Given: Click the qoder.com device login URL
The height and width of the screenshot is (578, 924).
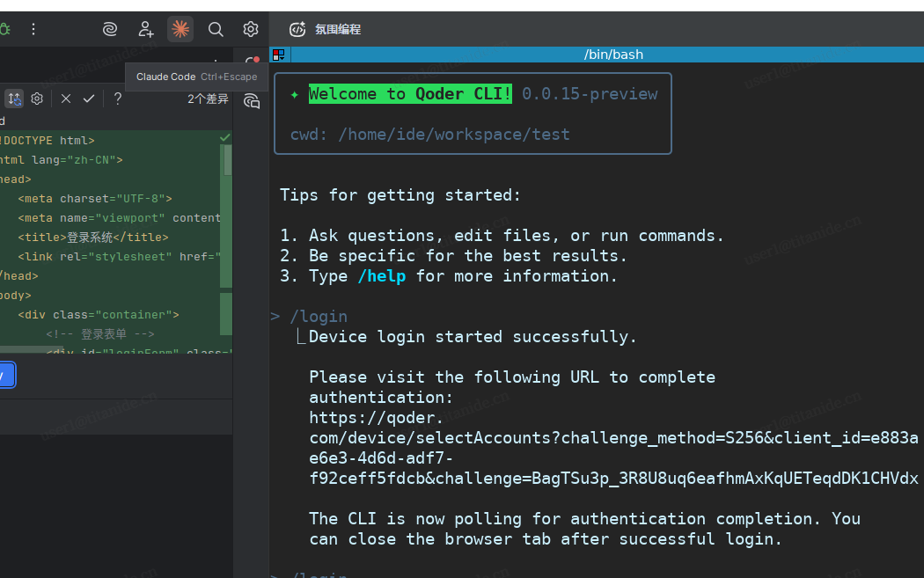Looking at the screenshot, I should pos(612,438).
